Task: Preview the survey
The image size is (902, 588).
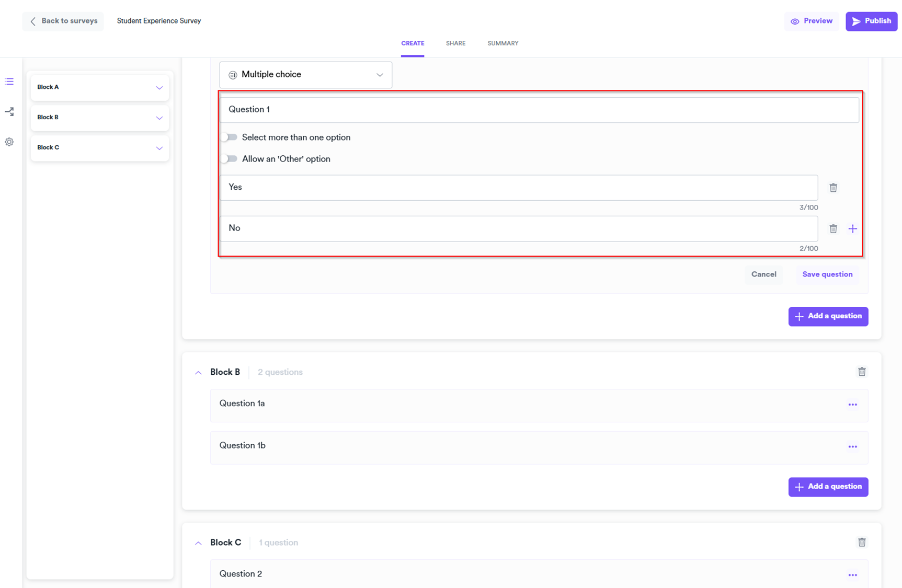Action: [811, 21]
